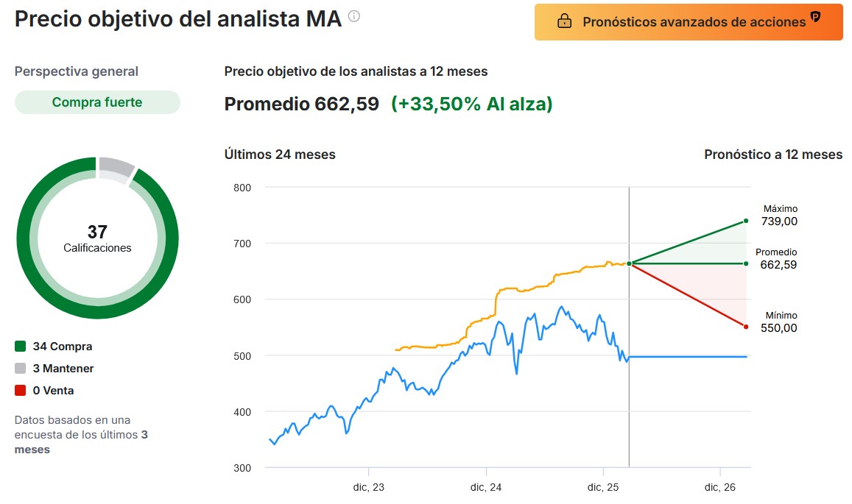The image size is (852, 504).
Task: Select the 34 Compra legend label
Action: pyautogui.click(x=63, y=347)
